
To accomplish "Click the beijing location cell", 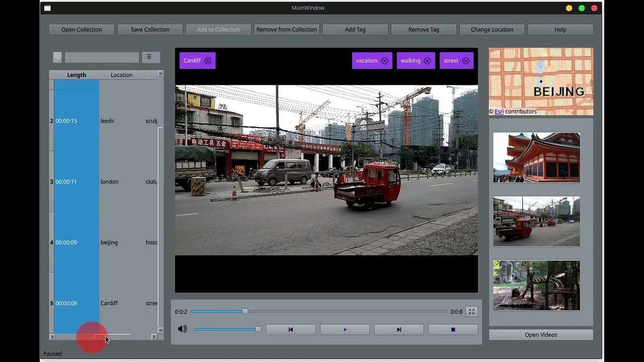I will 121,243.
